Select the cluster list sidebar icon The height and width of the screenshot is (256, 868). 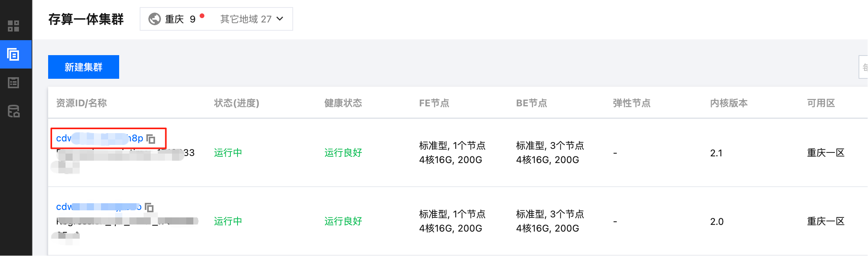click(13, 54)
